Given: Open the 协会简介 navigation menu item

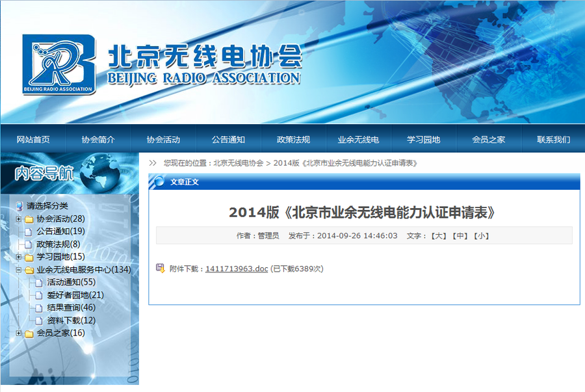Looking at the screenshot, I should point(98,140).
